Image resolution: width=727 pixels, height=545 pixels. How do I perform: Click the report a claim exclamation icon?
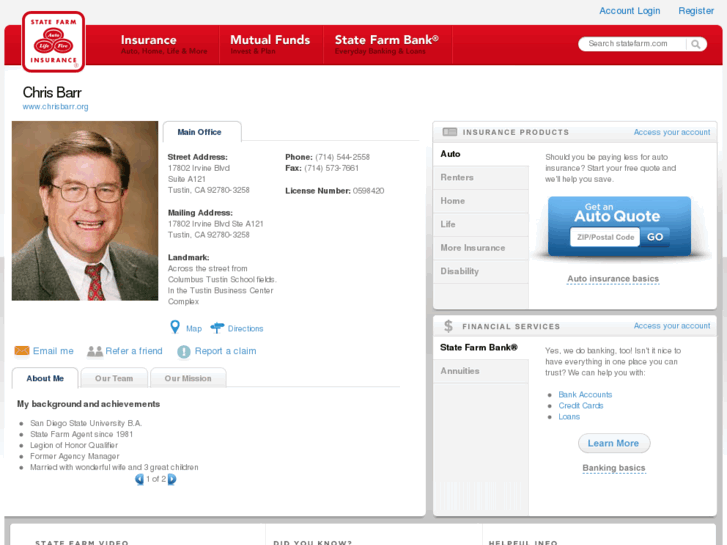tap(184, 352)
